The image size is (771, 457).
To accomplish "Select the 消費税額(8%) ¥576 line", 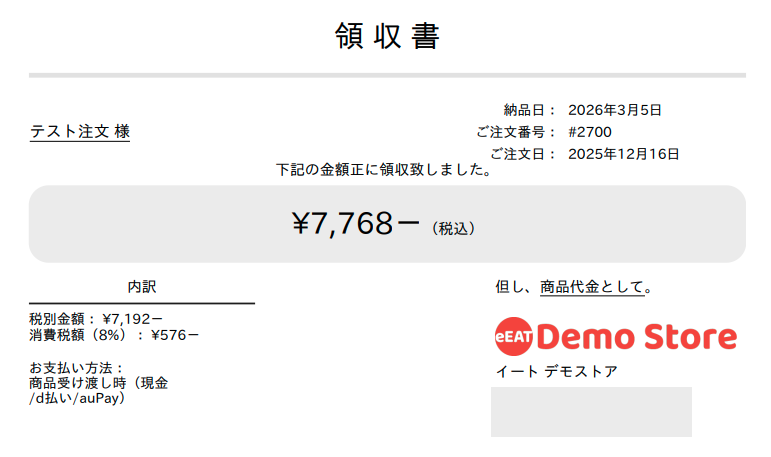I will point(114,335).
